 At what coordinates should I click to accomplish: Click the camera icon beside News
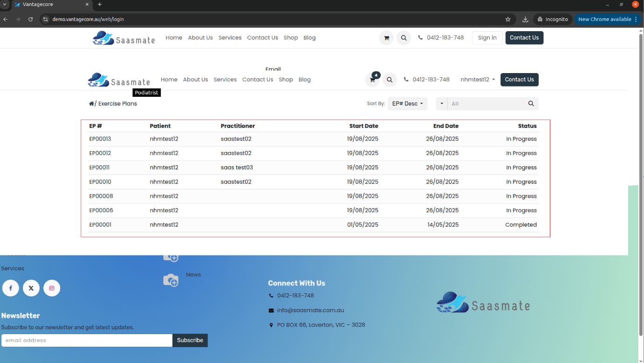[171, 280]
